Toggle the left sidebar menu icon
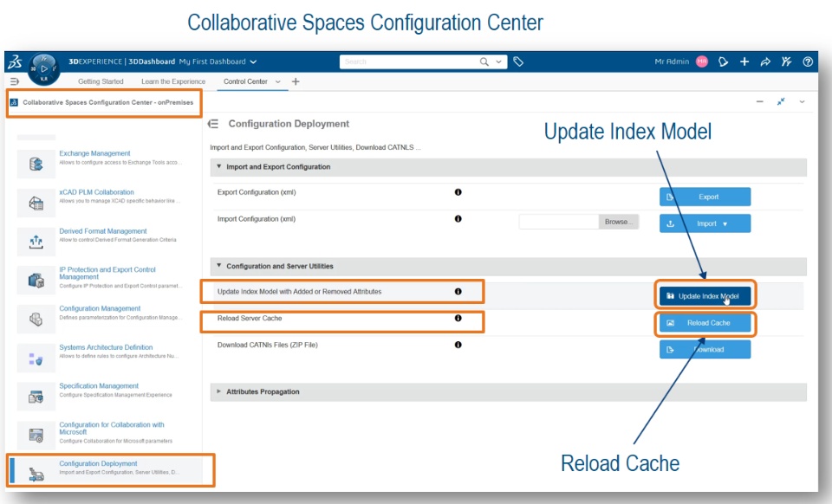 point(15,81)
